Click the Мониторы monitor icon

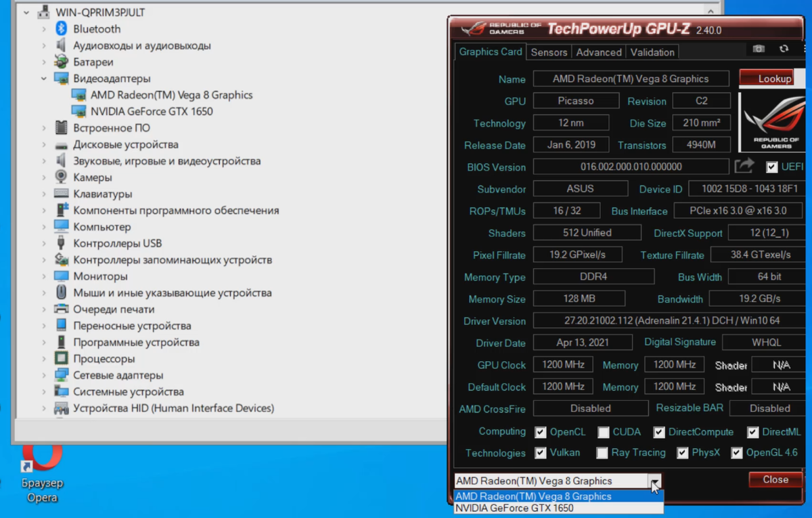pos(62,276)
